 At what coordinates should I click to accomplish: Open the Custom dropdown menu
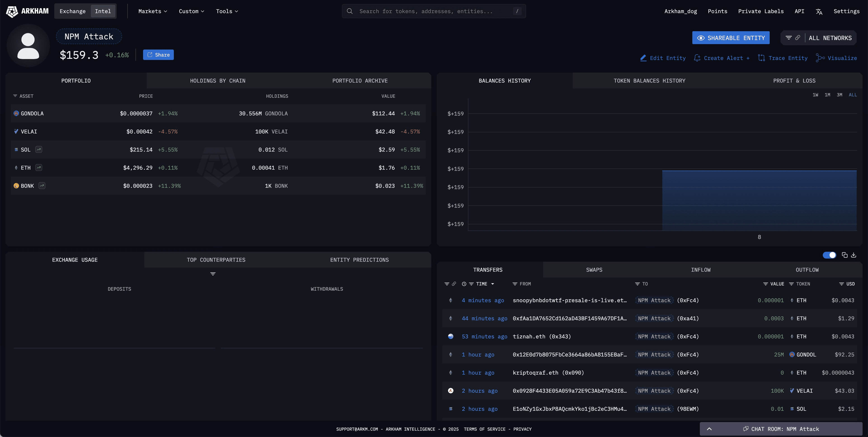coord(191,11)
